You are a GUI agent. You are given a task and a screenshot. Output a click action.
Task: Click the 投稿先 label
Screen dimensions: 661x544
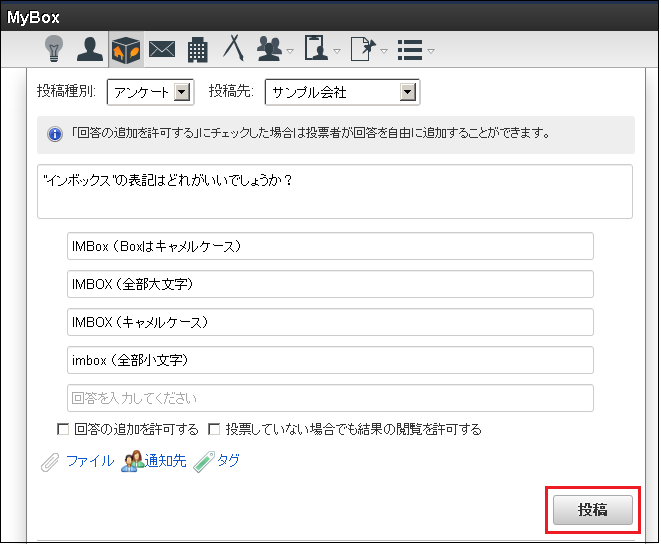pyautogui.click(x=231, y=91)
